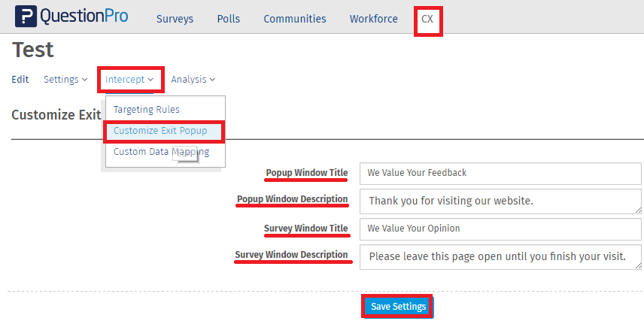Go to the Communities tab

294,19
